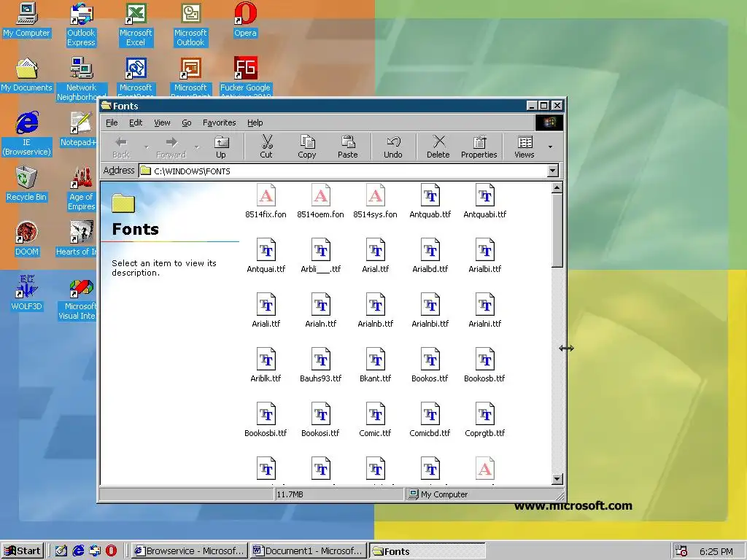Select the Outlook Express desktop icon
747x560 pixels.
81,25
